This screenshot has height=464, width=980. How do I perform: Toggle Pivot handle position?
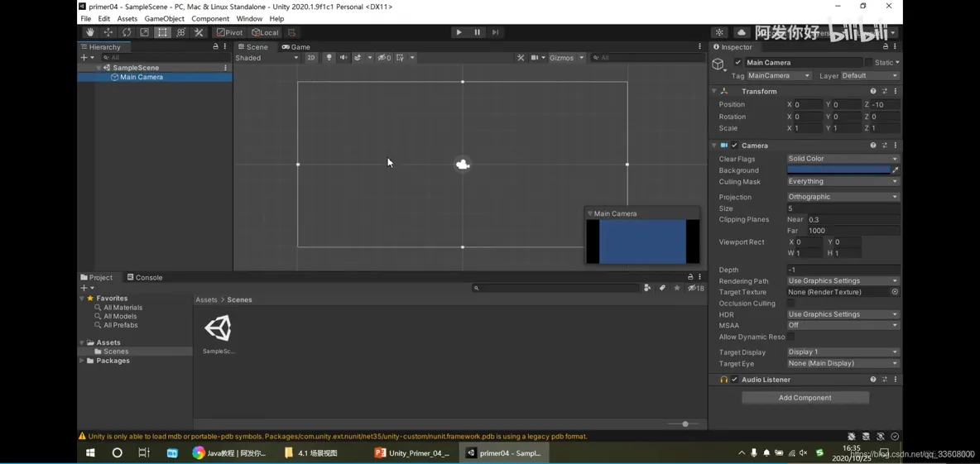click(229, 32)
